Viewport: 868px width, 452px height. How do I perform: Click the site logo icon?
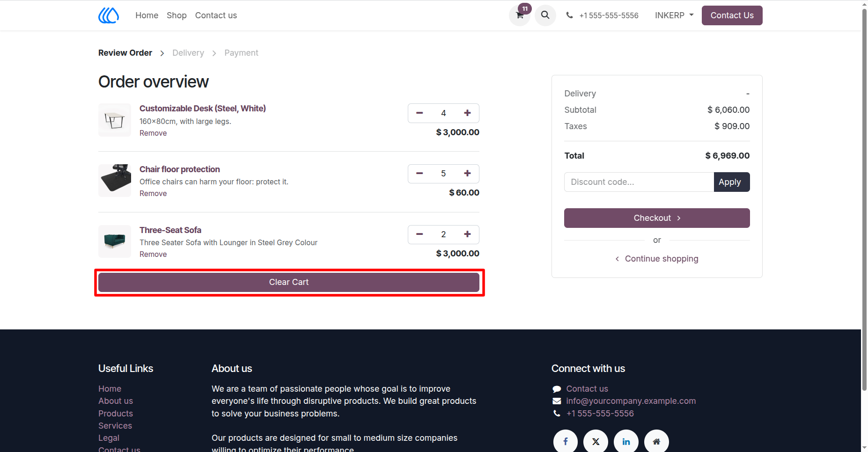tap(109, 15)
